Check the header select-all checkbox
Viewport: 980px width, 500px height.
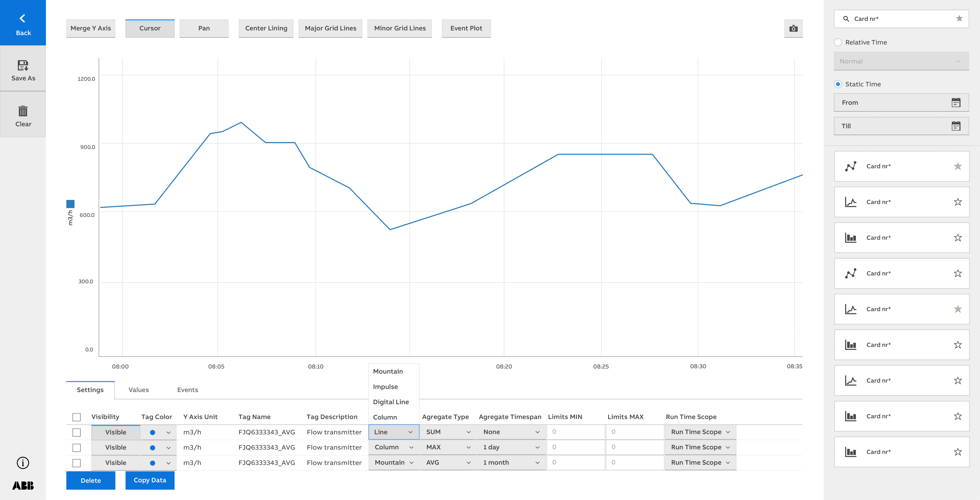(x=76, y=417)
